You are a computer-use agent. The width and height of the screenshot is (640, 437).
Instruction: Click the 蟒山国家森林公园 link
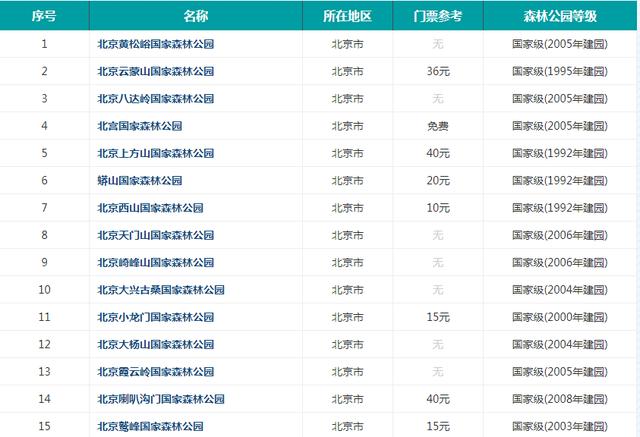coord(139,181)
